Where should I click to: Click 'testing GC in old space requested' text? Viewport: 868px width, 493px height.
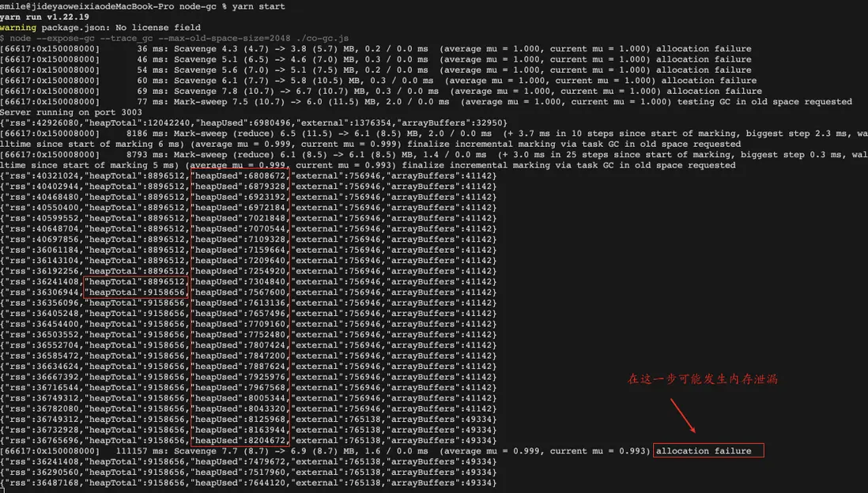point(764,102)
